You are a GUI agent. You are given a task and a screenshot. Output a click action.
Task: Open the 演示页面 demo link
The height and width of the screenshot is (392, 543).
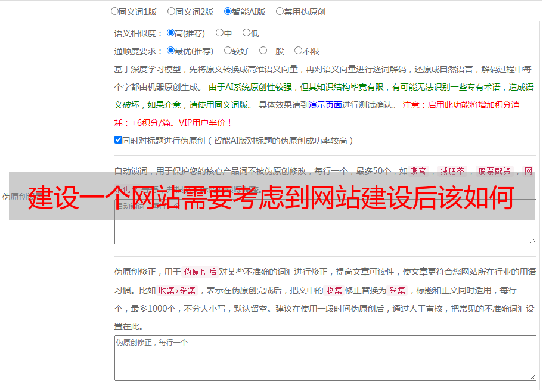coord(325,105)
